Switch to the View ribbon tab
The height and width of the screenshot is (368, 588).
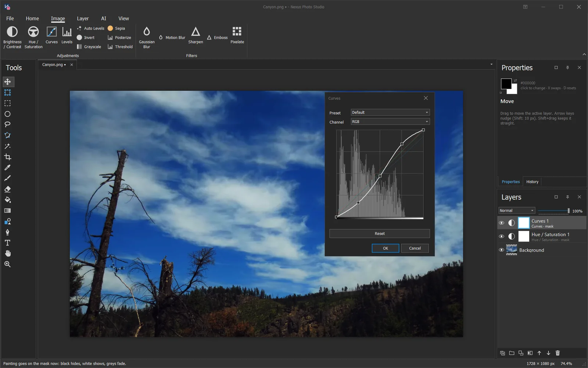(123, 18)
